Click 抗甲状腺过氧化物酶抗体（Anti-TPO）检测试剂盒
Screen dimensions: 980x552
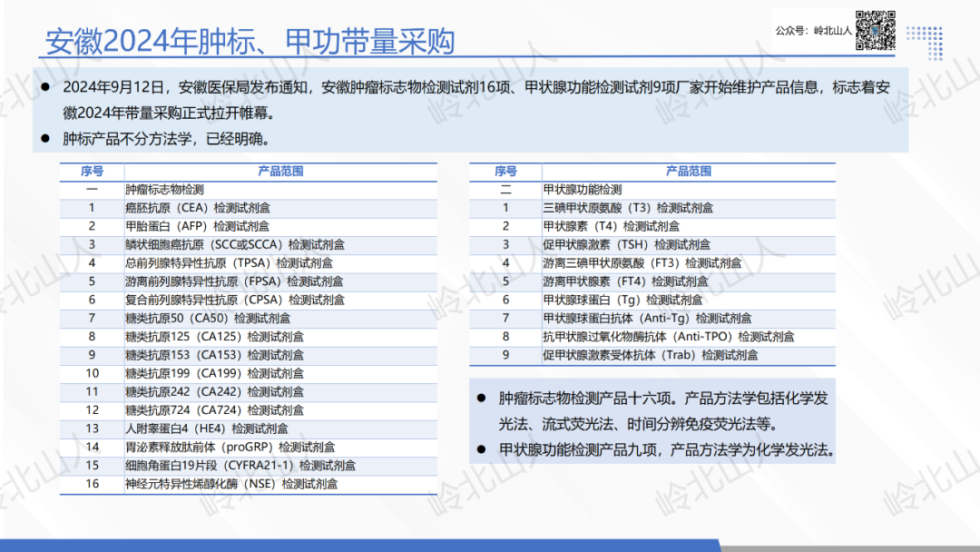[669, 337]
